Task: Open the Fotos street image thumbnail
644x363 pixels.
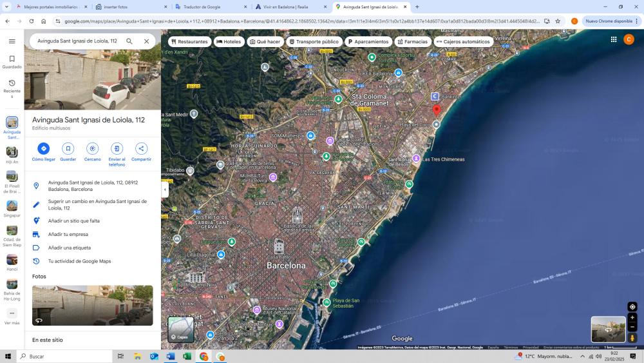Action: 92,306
